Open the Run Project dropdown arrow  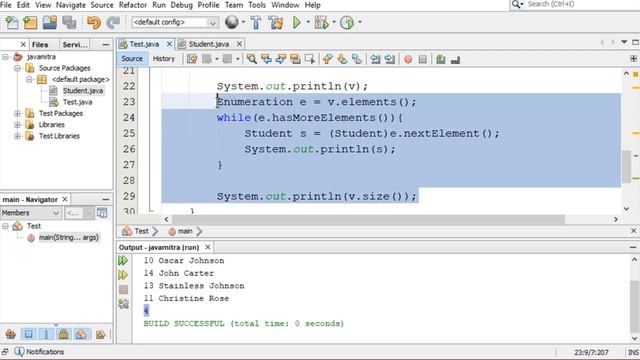(x=308, y=22)
